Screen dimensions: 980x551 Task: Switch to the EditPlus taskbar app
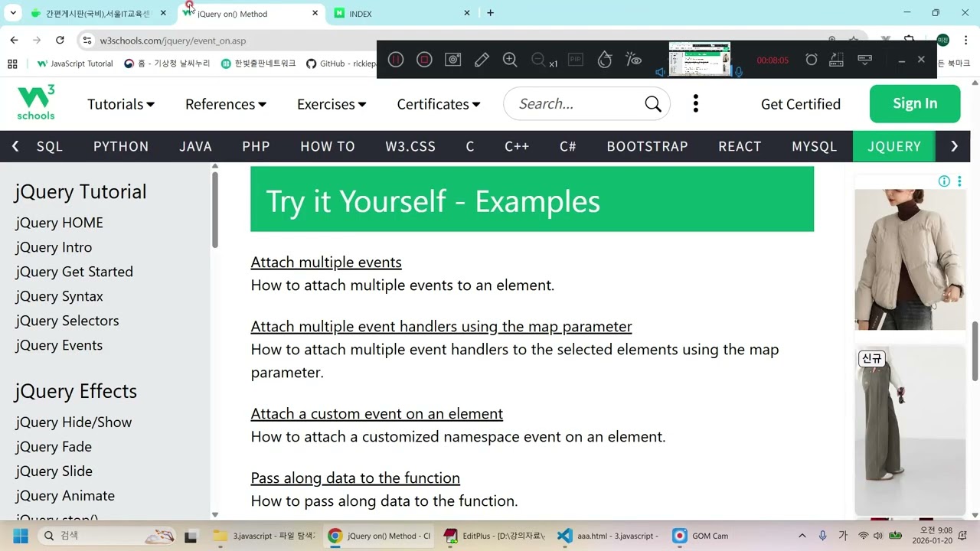click(x=495, y=536)
